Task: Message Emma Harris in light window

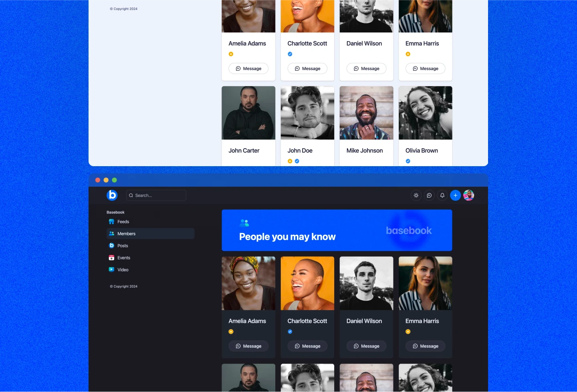Action: click(x=426, y=68)
